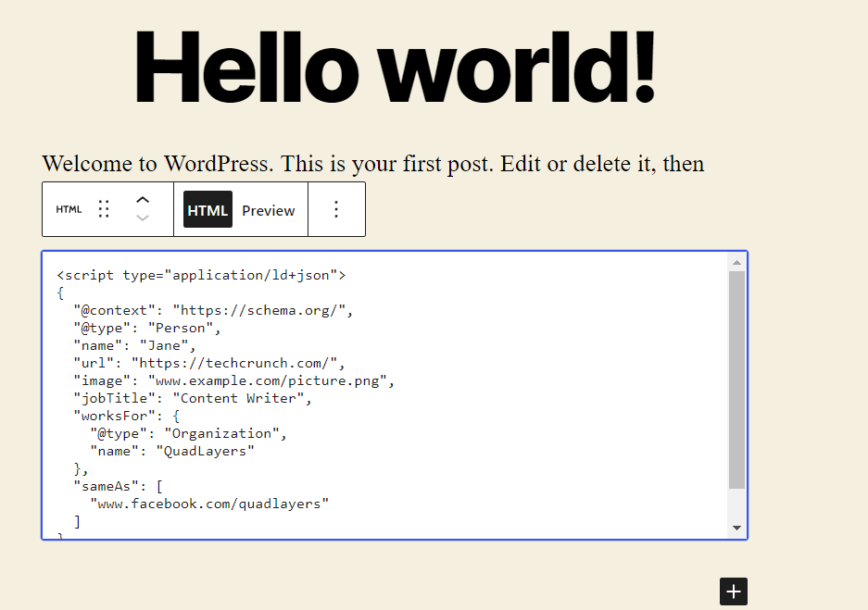The image size is (868, 610).
Task: Move the block down with the chevron
Action: [x=143, y=218]
